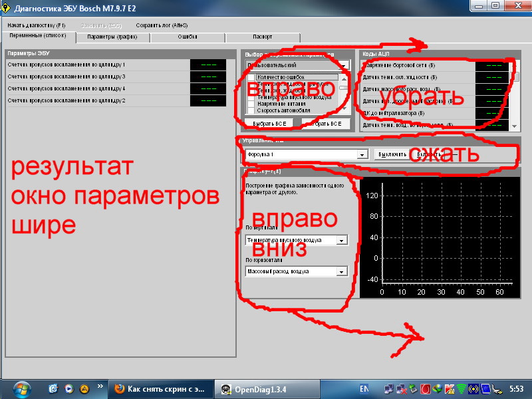Click the value display for цилиндру 2
Viewport: 532px width, 399px height.
click(208, 101)
